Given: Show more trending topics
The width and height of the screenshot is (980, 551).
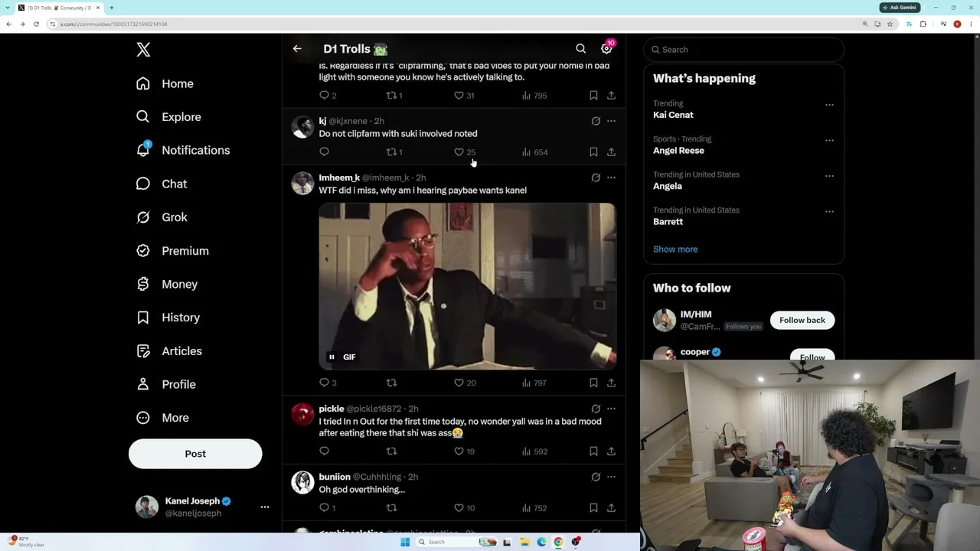Looking at the screenshot, I should click(x=675, y=249).
